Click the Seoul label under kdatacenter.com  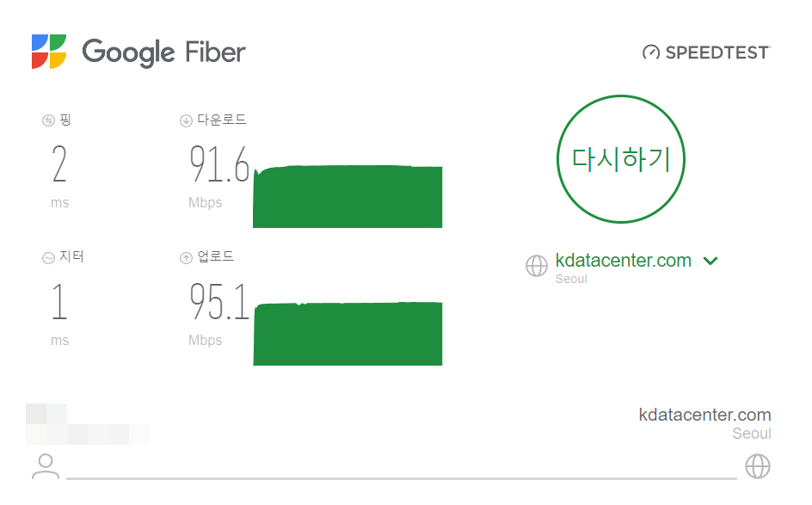pos(571,279)
